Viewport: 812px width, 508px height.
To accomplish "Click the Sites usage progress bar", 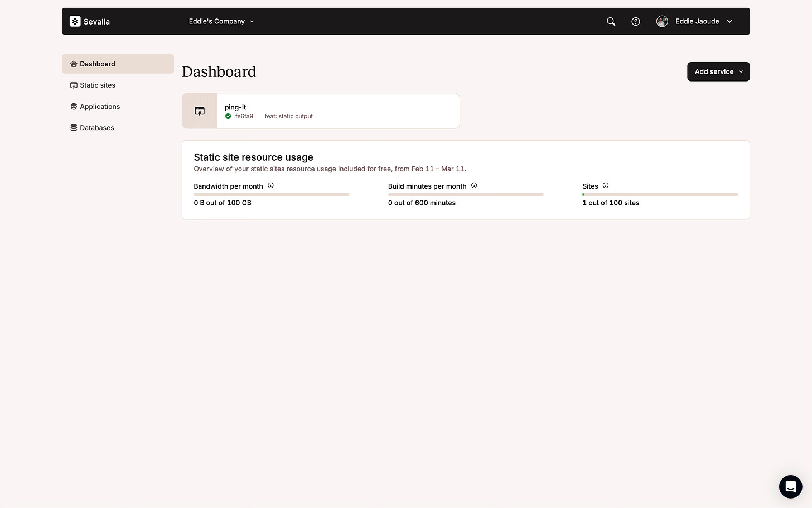I will click(x=660, y=194).
